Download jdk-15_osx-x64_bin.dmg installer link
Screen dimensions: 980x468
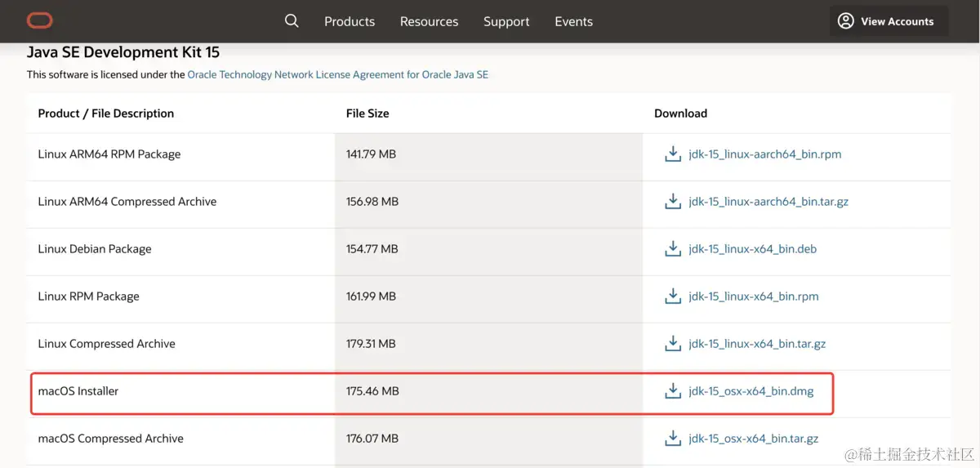pos(751,391)
